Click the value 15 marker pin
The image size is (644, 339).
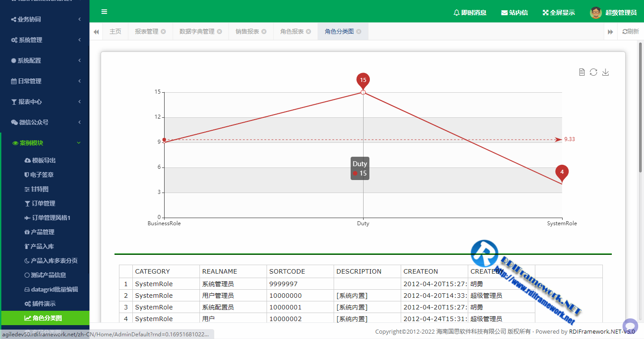pyautogui.click(x=363, y=81)
